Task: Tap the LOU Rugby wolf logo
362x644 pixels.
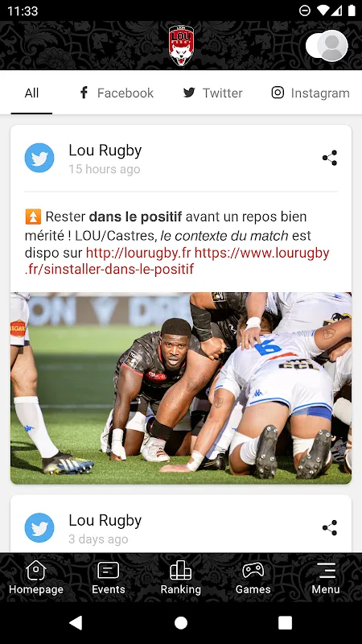Action: (181, 46)
